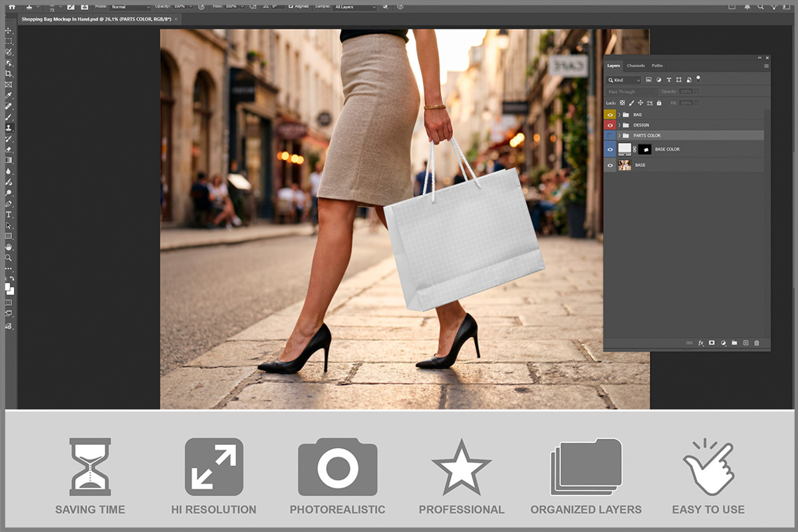
Task: Open the Edit Toolbar three-dots menu
Action: tap(9, 268)
